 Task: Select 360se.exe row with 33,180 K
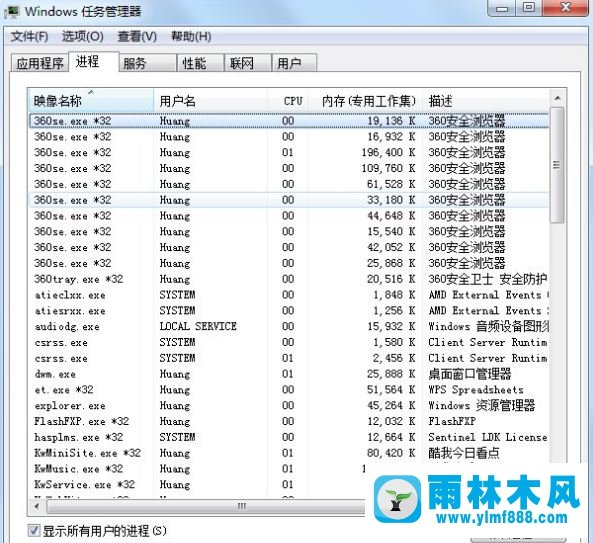(289, 200)
